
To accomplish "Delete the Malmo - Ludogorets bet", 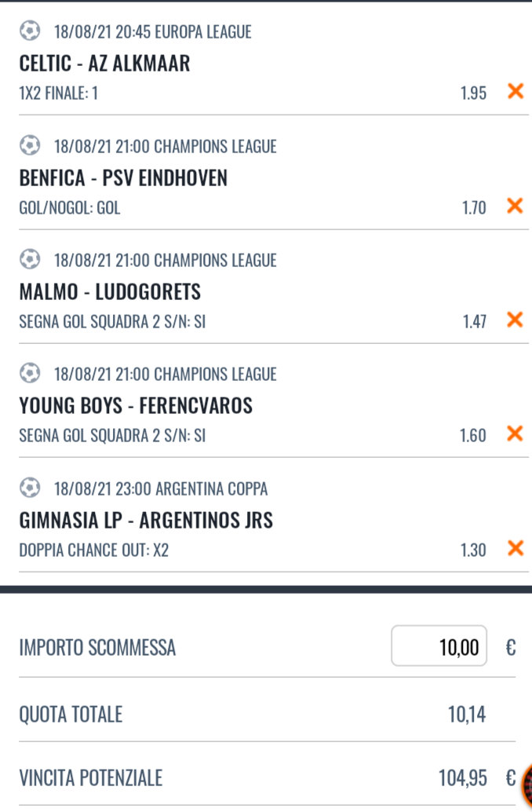I will (516, 320).
